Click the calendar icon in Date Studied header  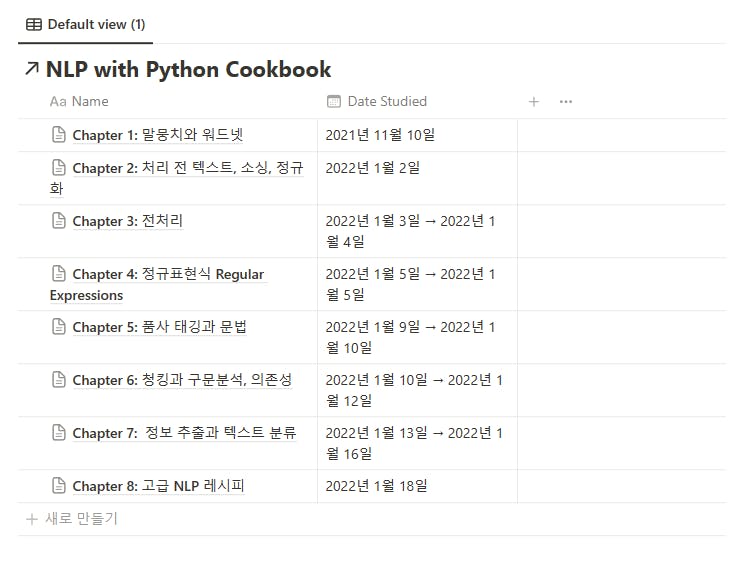click(334, 101)
